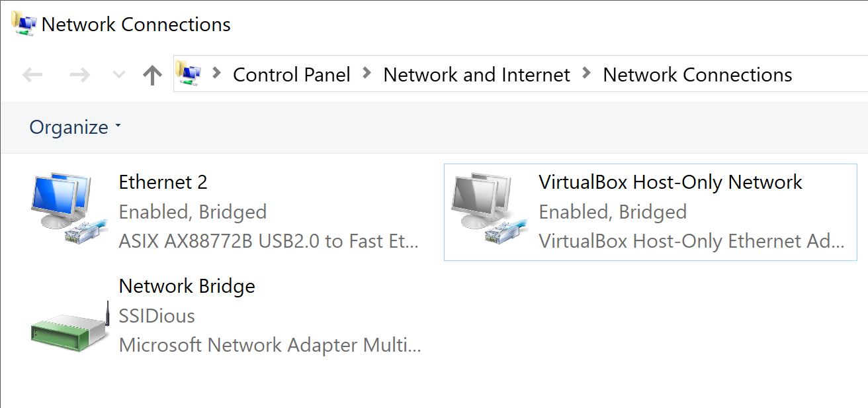Click the Forward navigation arrow
The height and width of the screenshot is (408, 868).
[x=79, y=75]
